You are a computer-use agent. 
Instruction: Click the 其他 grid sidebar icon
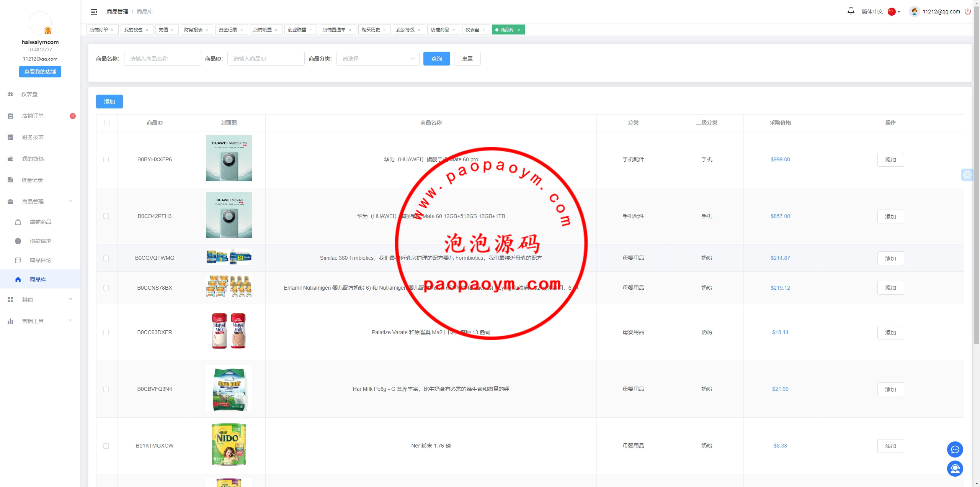pos(10,300)
